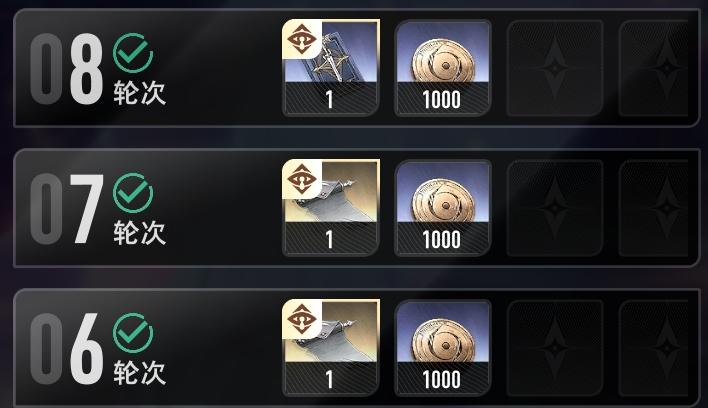Select the 06 轮次 round label

[x=98, y=349]
